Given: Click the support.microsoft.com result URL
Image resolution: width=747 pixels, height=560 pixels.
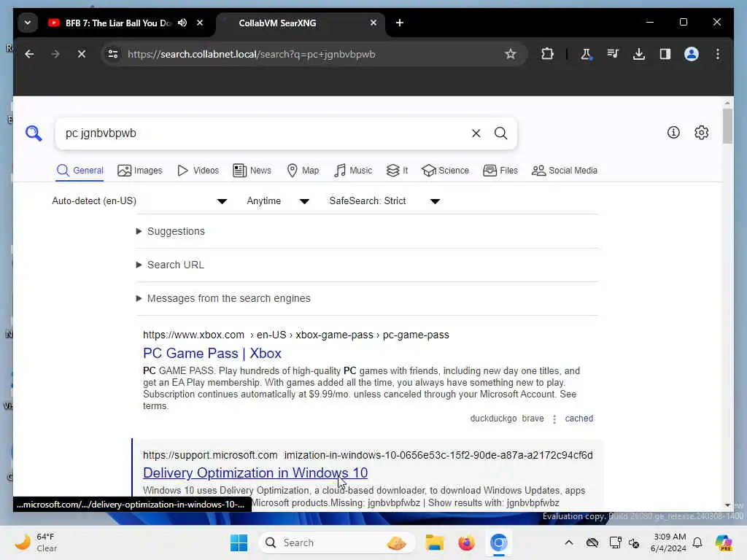Looking at the screenshot, I should pyautogui.click(x=368, y=455).
